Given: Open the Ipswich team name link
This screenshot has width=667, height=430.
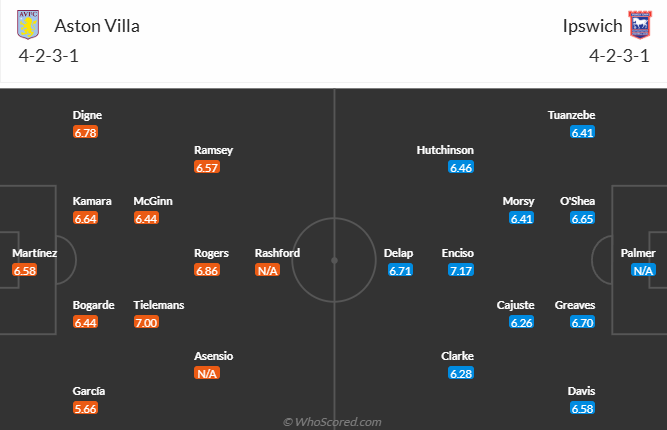Looking at the screenshot, I should point(585,26).
